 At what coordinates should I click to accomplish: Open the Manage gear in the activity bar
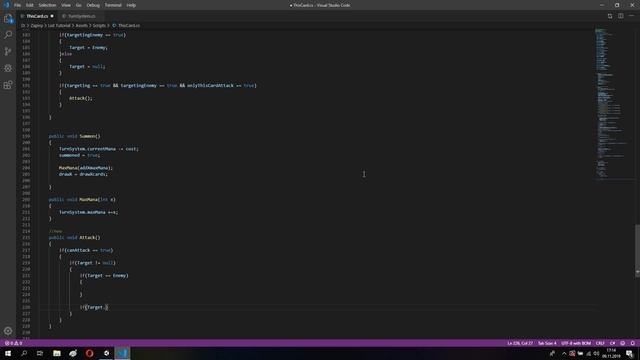click(x=8, y=331)
